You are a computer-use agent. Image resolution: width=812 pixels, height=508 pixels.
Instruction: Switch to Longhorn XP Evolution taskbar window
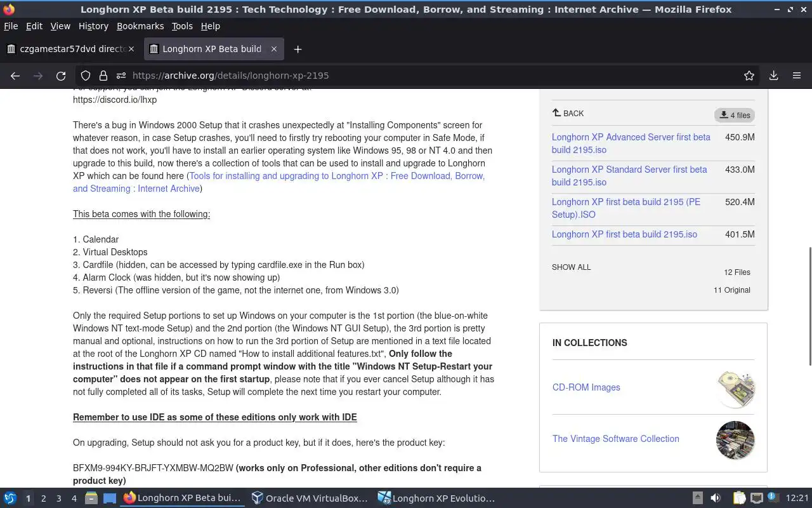[x=437, y=498]
